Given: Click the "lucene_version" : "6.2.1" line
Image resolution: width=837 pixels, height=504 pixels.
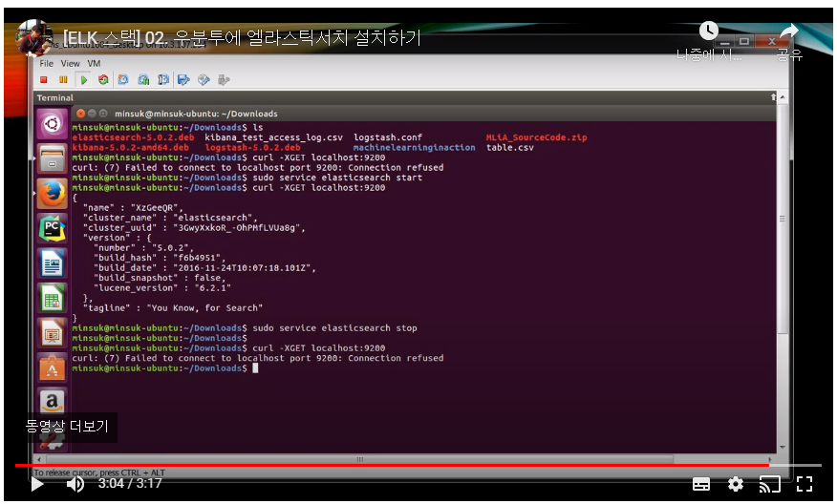Looking at the screenshot, I should tap(161, 288).
